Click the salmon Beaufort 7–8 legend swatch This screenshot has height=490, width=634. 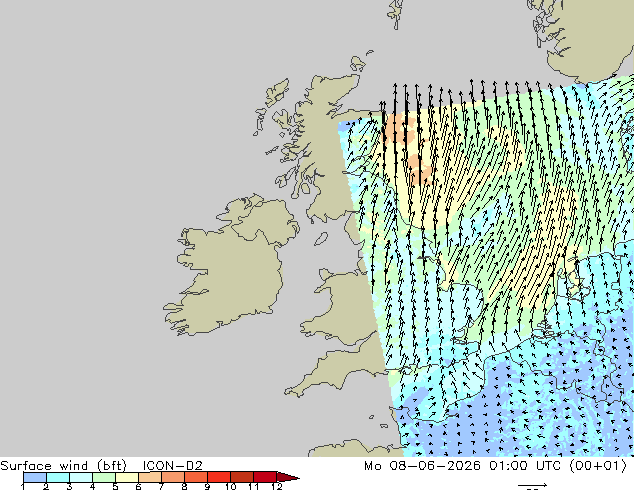[173, 477]
